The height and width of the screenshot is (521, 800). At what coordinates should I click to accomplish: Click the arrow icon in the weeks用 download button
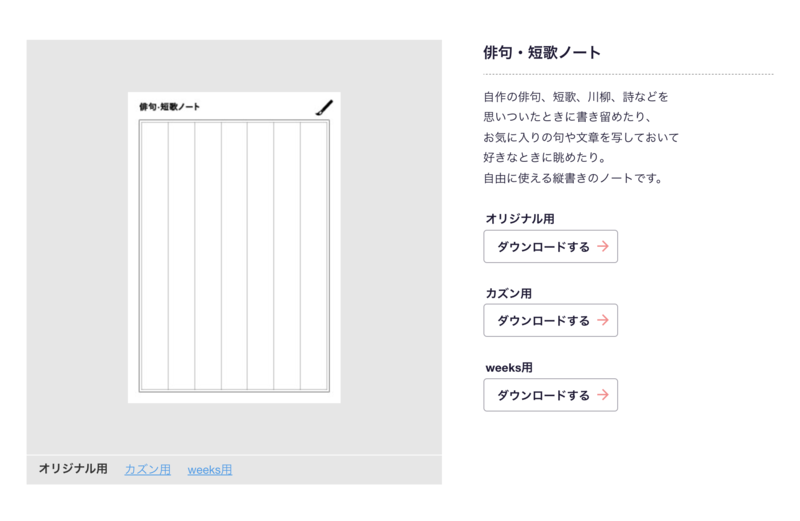602,395
